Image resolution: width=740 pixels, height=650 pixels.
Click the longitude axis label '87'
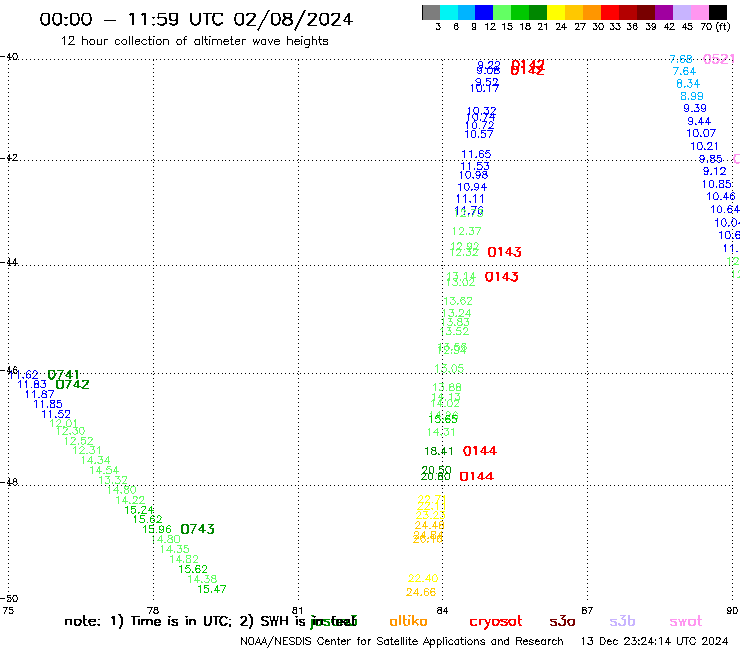[587, 611]
